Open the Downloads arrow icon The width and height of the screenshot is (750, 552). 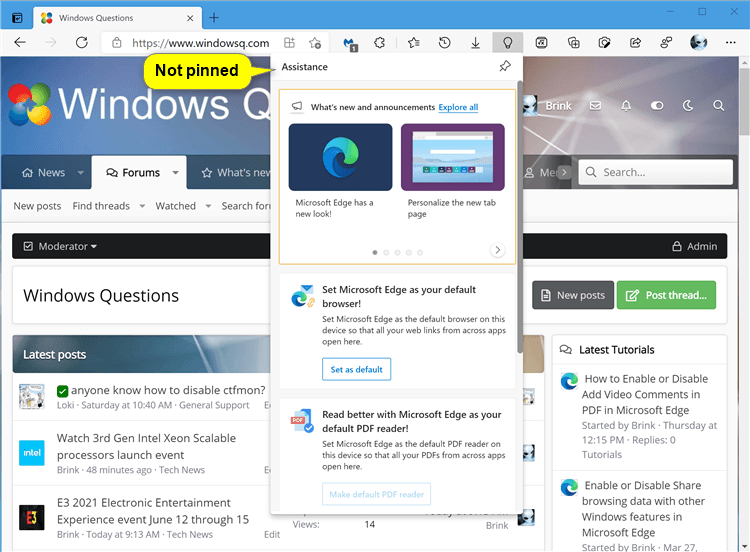pos(475,43)
